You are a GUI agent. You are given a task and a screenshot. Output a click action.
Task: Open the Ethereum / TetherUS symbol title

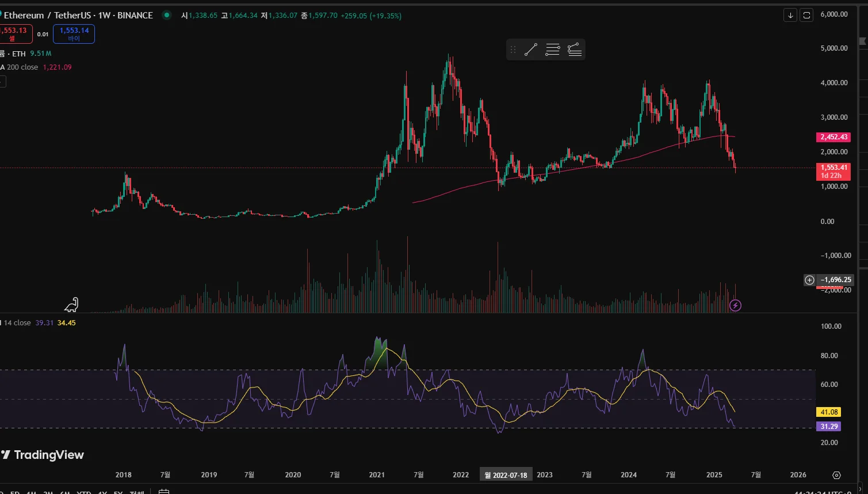coord(78,16)
